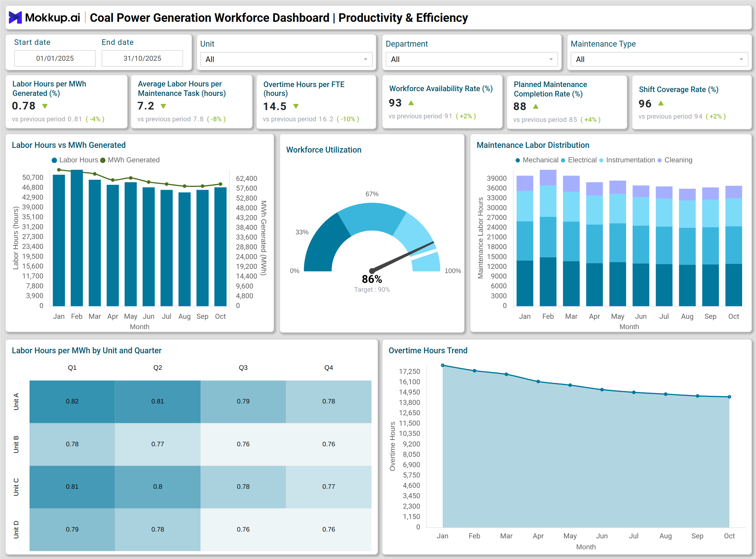Click the down trend arrow beside 0.78
The width and height of the screenshot is (756, 559).
pos(45,106)
